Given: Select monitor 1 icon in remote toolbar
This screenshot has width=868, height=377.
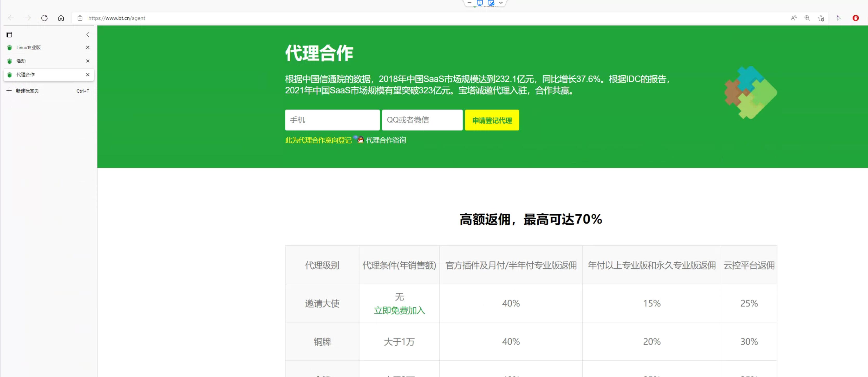Looking at the screenshot, I should coord(491,3).
